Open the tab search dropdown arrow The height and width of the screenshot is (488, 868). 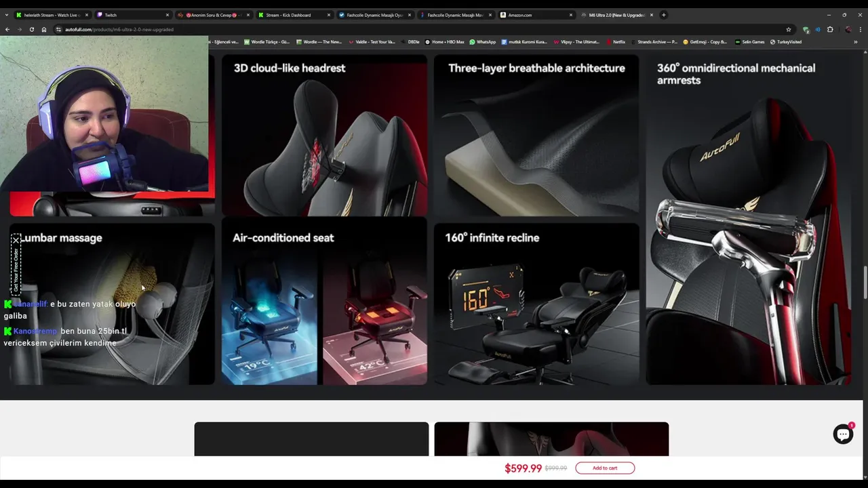(6, 15)
